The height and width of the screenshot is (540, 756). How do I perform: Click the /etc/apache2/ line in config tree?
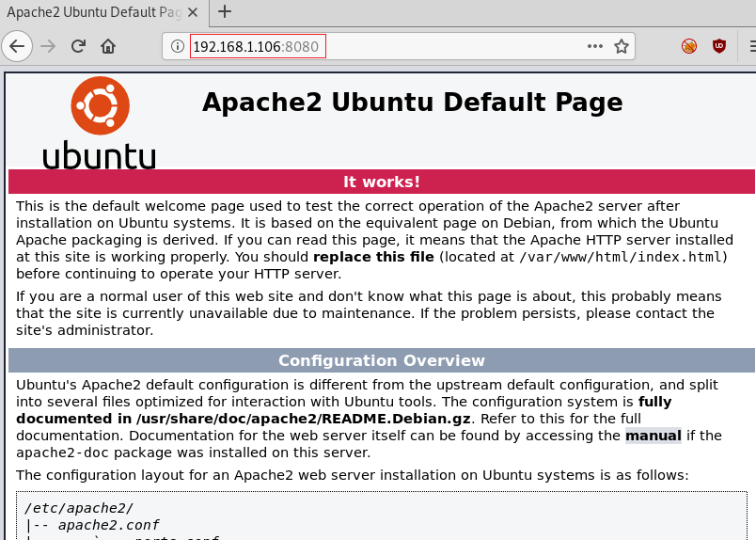(x=79, y=508)
